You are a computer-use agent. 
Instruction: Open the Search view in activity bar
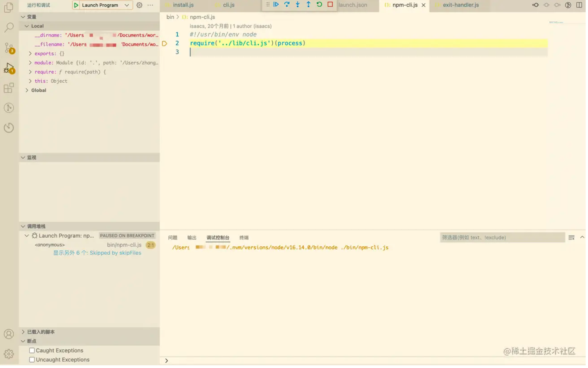click(9, 27)
